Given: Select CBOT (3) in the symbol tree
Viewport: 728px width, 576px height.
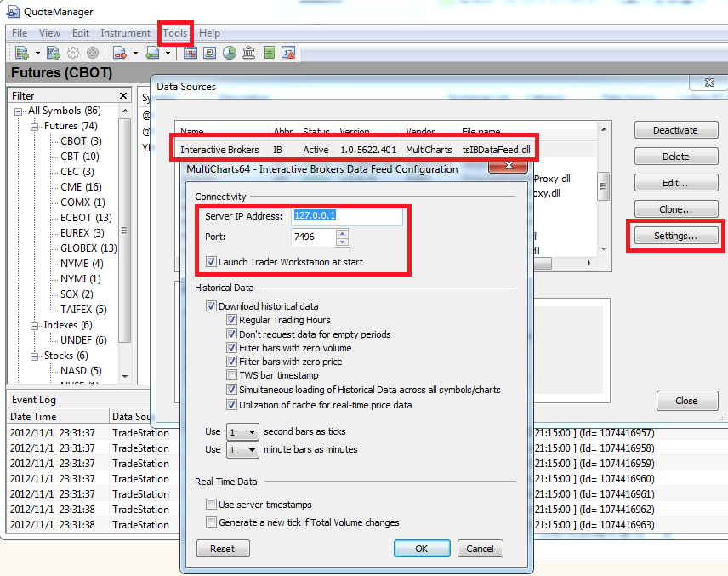Looking at the screenshot, I should point(81,140).
